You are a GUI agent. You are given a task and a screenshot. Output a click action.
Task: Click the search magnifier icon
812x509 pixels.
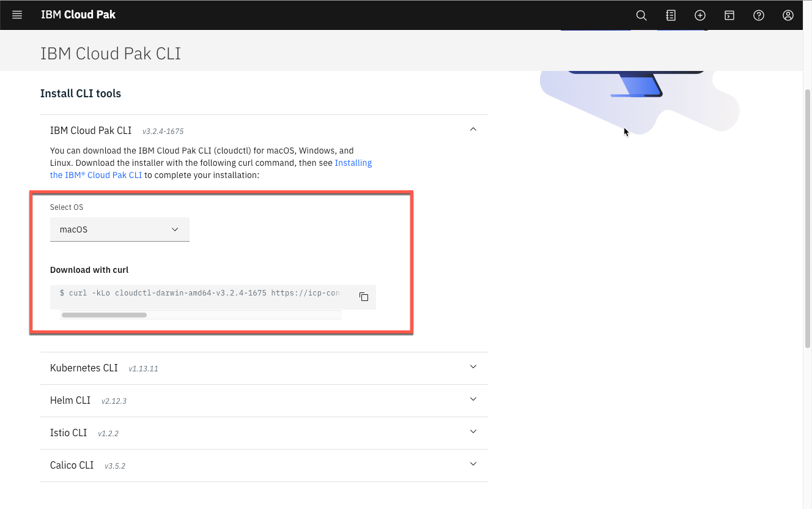point(641,15)
